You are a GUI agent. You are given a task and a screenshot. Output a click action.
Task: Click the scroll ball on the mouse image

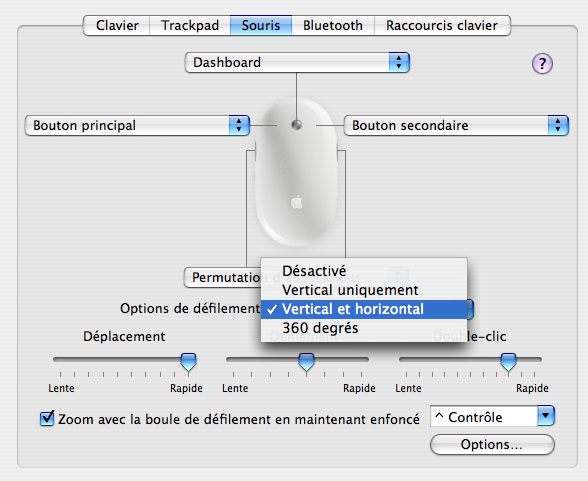pos(296,125)
